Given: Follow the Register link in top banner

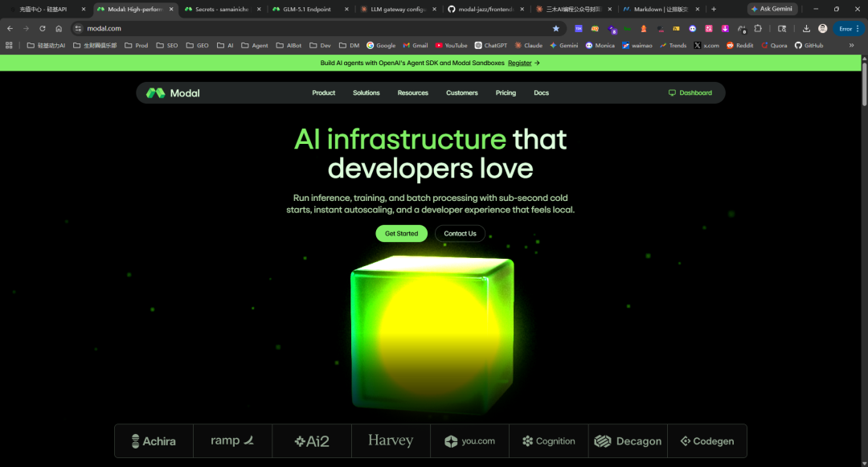Looking at the screenshot, I should pos(520,63).
